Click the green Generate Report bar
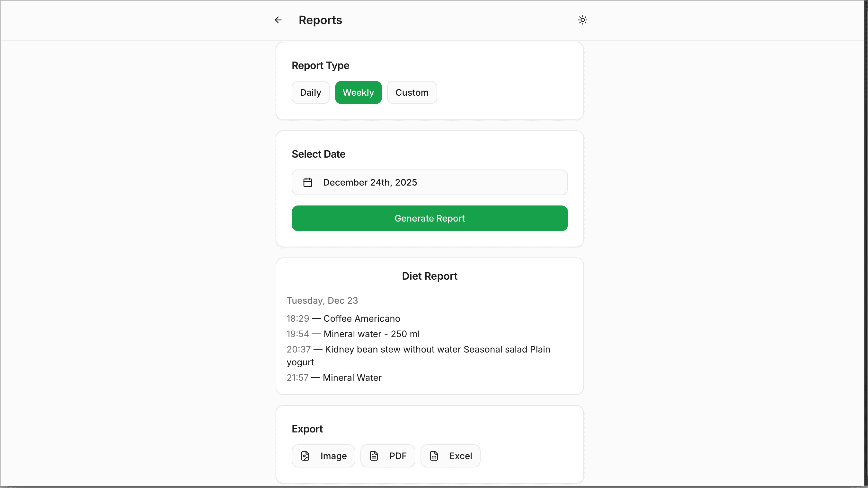Viewport: 868px width, 488px height. click(x=429, y=218)
